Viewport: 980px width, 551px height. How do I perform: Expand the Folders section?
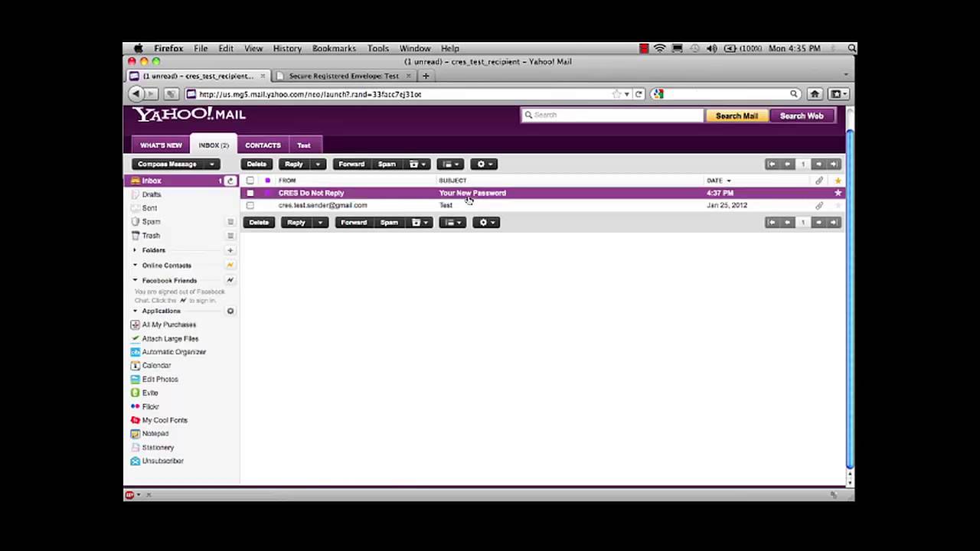[136, 250]
